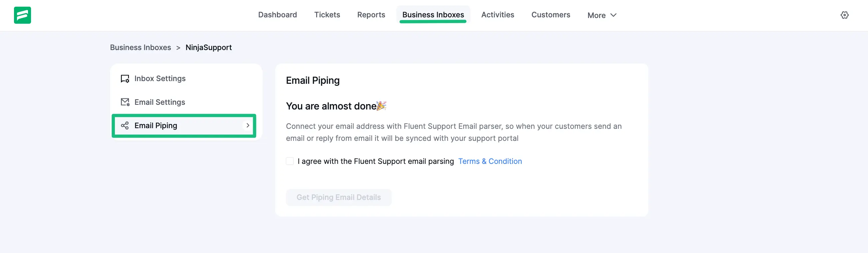Navigate to the Dashboard tab
Image resolution: width=868 pixels, height=253 pixels.
tap(277, 15)
